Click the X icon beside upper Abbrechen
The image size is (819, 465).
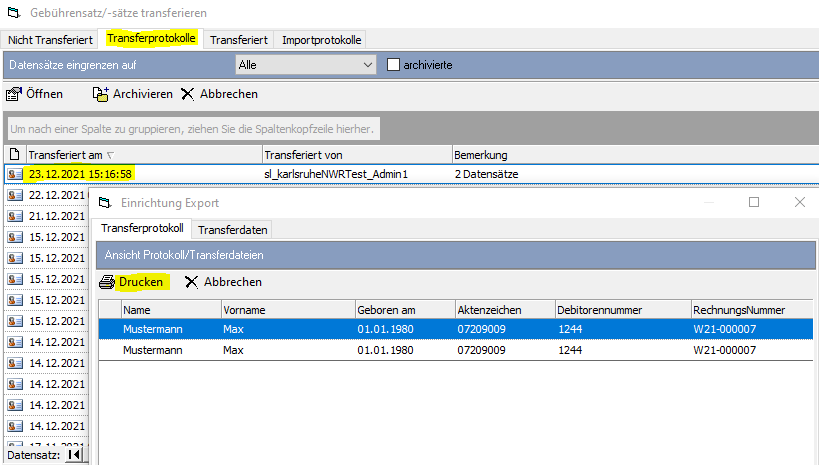tap(187, 94)
